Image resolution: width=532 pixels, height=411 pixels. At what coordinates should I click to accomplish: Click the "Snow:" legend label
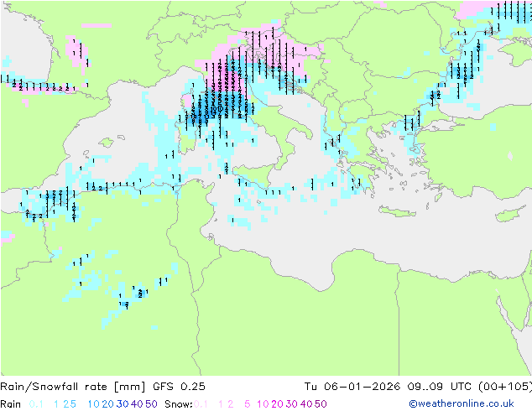pyautogui.click(x=179, y=404)
